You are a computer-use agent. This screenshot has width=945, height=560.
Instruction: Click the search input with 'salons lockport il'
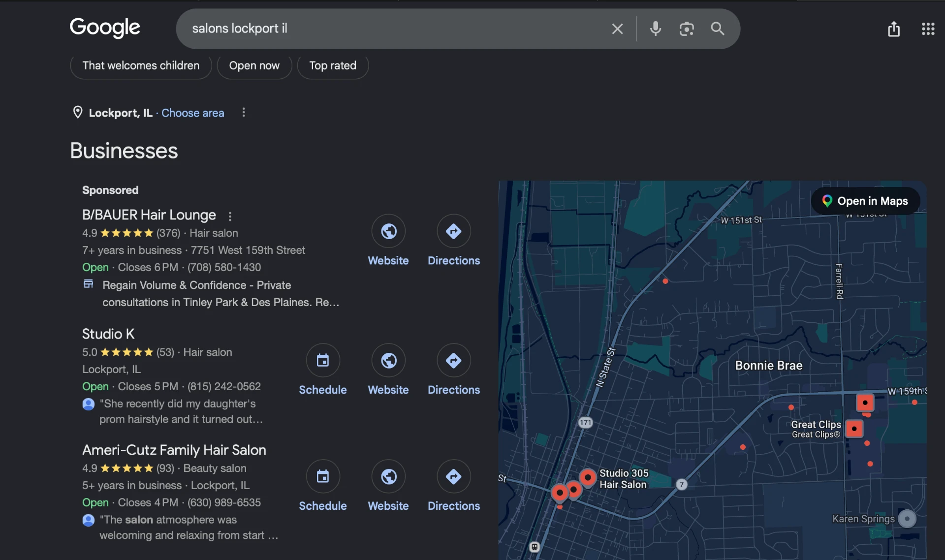(x=394, y=29)
